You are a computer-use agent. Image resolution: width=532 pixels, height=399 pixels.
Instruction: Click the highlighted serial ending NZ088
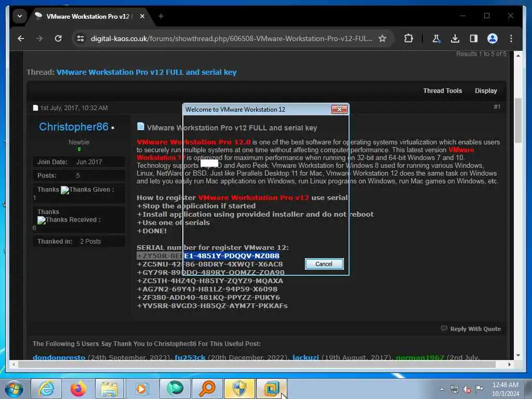208,256
